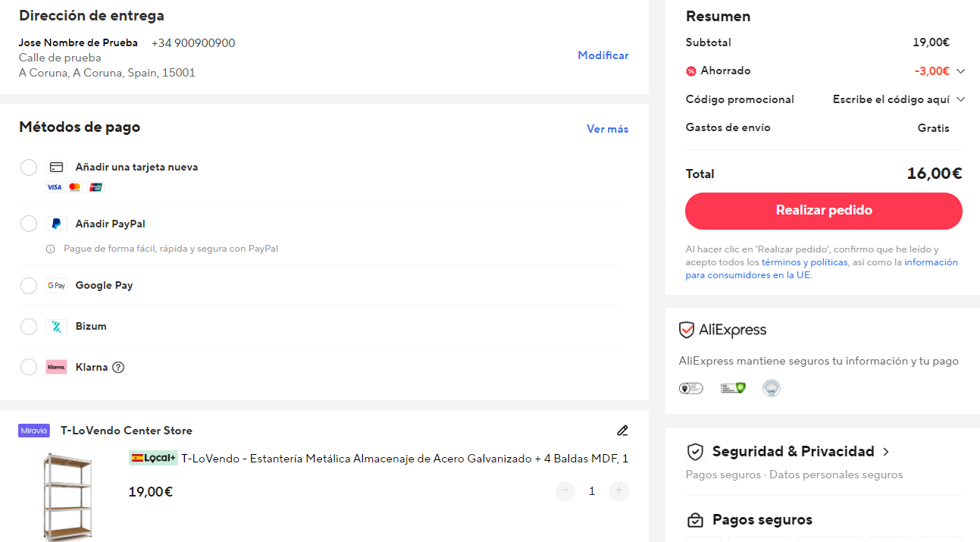Click the credit card icon
The height and width of the screenshot is (542, 980).
(56, 168)
